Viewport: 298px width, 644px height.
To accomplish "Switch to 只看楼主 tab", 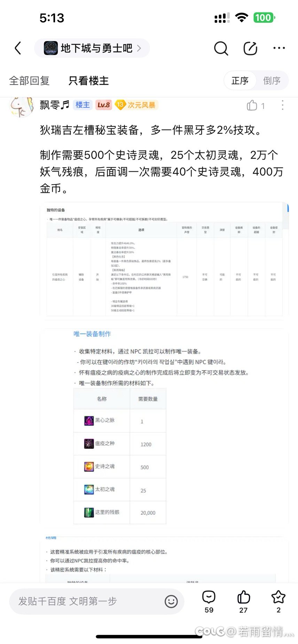I will click(88, 81).
